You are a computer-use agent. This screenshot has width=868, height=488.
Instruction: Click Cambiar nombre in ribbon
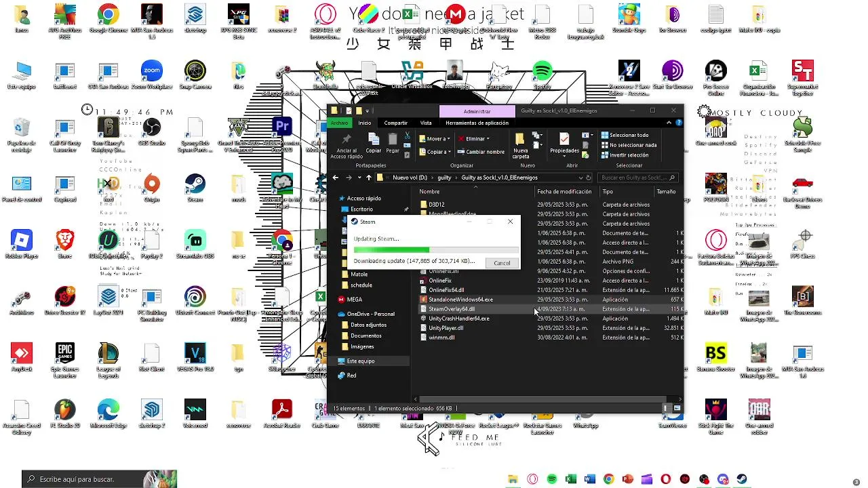point(481,152)
